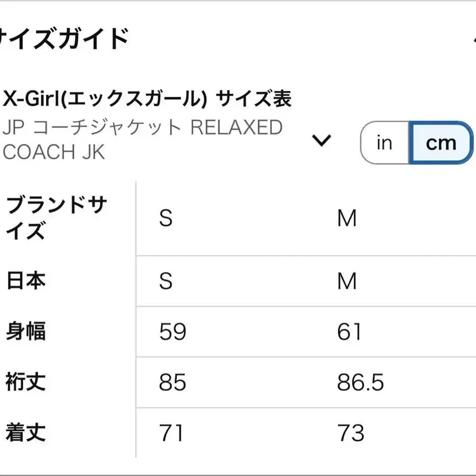Click the 73 length value for size M
The height and width of the screenshot is (476, 476).
click(x=352, y=433)
